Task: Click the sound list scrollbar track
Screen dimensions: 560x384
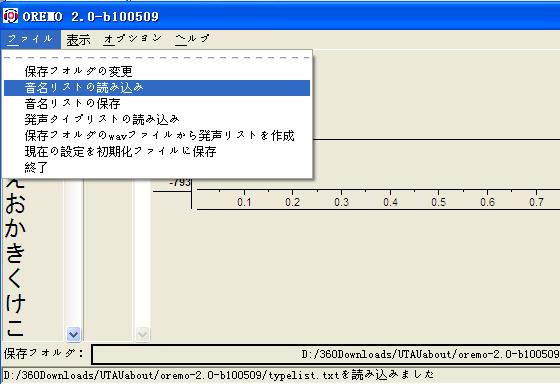Action: [74, 253]
